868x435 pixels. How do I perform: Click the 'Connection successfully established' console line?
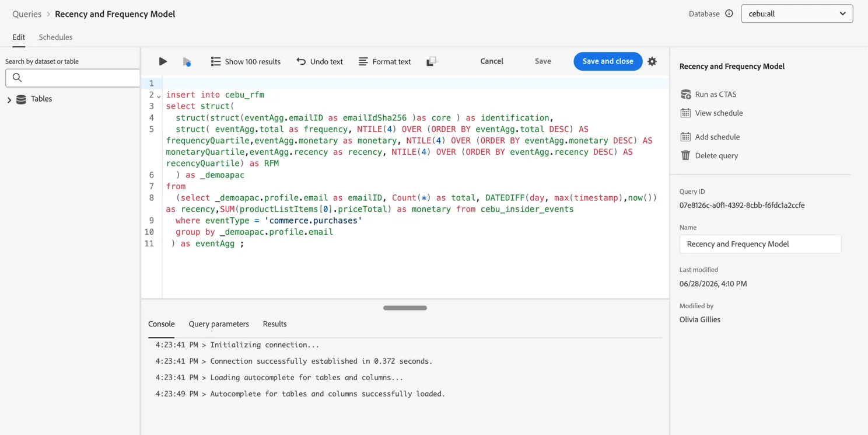[x=294, y=361]
